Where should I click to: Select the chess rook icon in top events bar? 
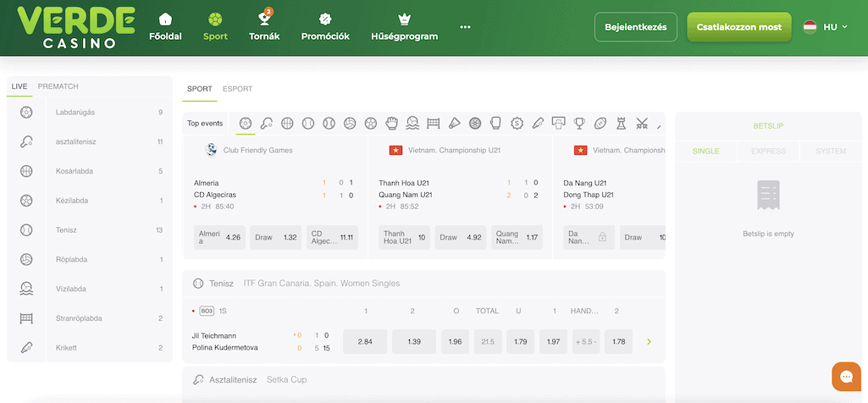point(621,124)
